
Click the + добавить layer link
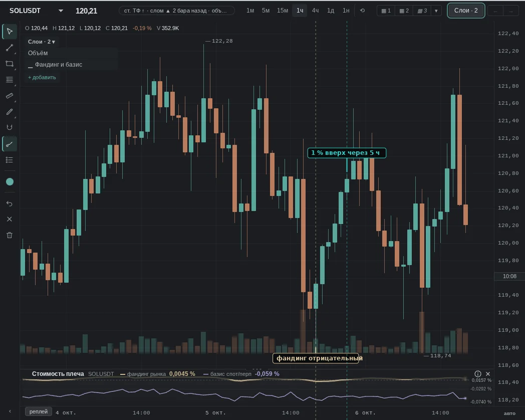[x=42, y=77]
